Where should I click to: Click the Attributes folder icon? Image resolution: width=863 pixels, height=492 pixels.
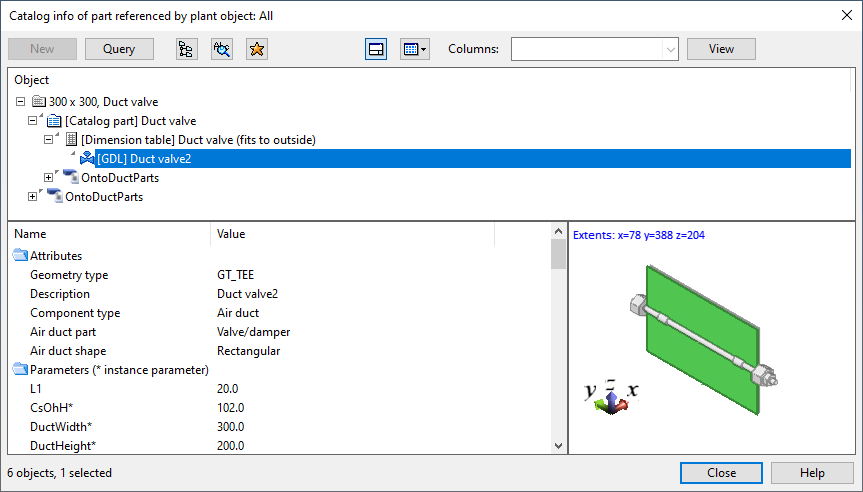(20, 255)
